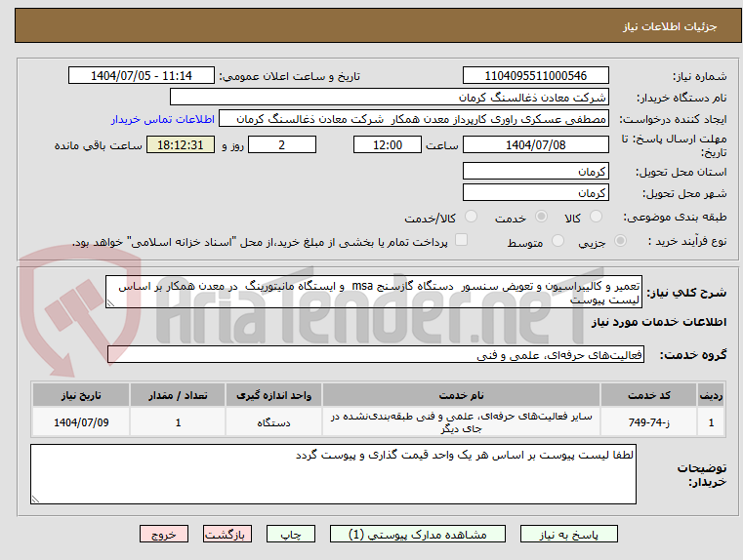Click the row number cell 1
The image size is (743, 560).
pyautogui.click(x=711, y=422)
